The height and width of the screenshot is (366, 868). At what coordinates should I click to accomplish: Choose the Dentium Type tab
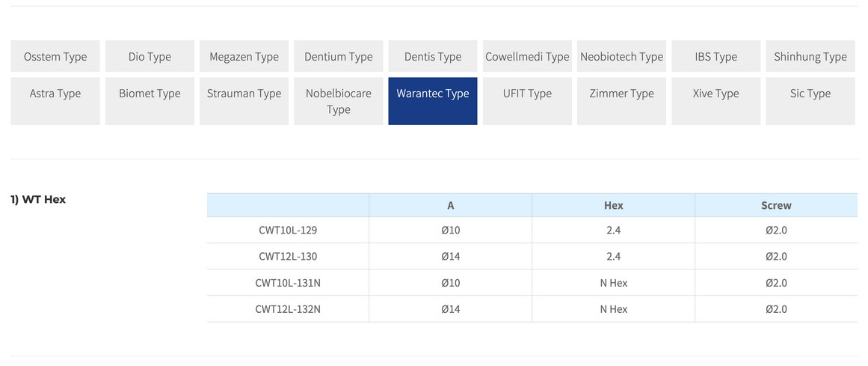[338, 56]
